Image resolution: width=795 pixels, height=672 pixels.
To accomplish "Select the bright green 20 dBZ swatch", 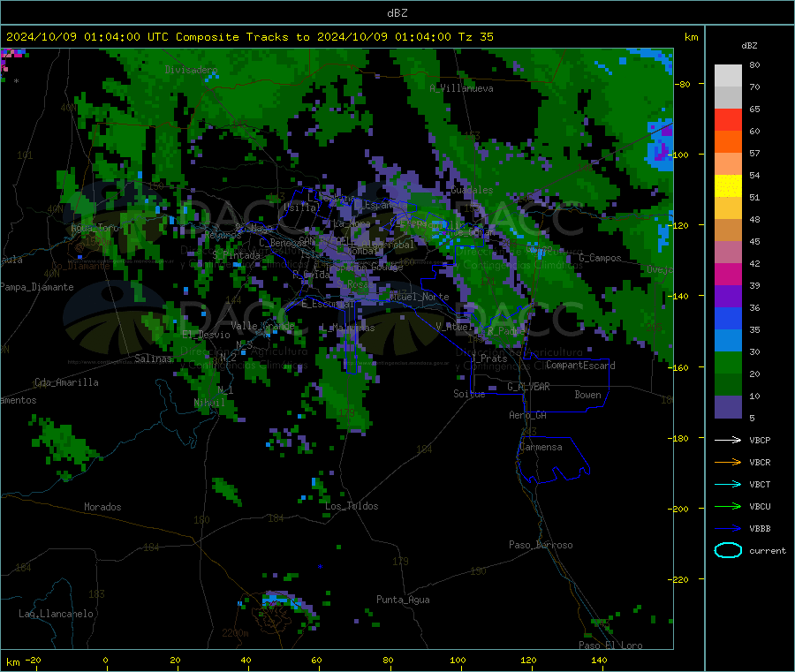I will [728, 362].
